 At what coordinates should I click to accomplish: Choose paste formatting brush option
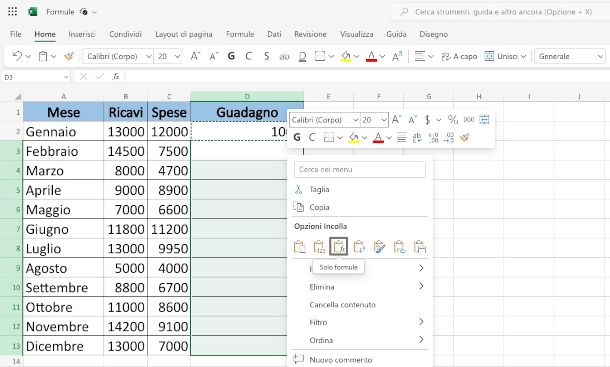click(379, 247)
